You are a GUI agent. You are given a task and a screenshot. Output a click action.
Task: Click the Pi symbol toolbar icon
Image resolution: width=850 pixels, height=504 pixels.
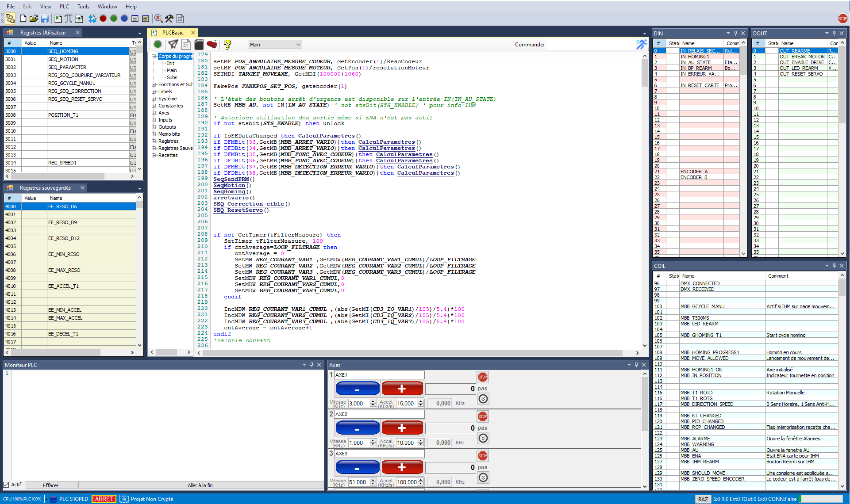[69, 19]
